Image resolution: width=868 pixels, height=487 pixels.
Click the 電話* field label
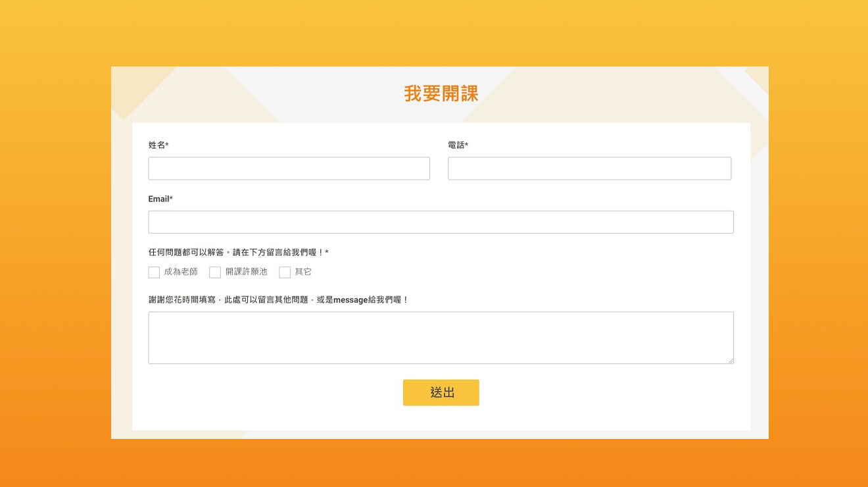pyautogui.click(x=457, y=145)
